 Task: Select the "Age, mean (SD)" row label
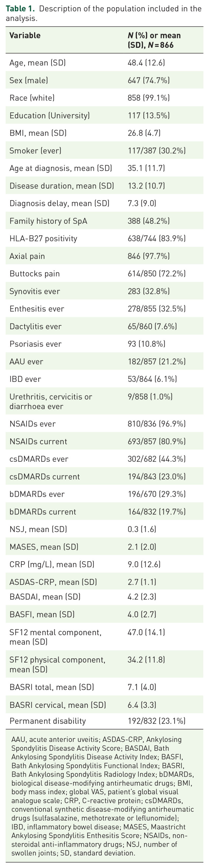(37, 63)
